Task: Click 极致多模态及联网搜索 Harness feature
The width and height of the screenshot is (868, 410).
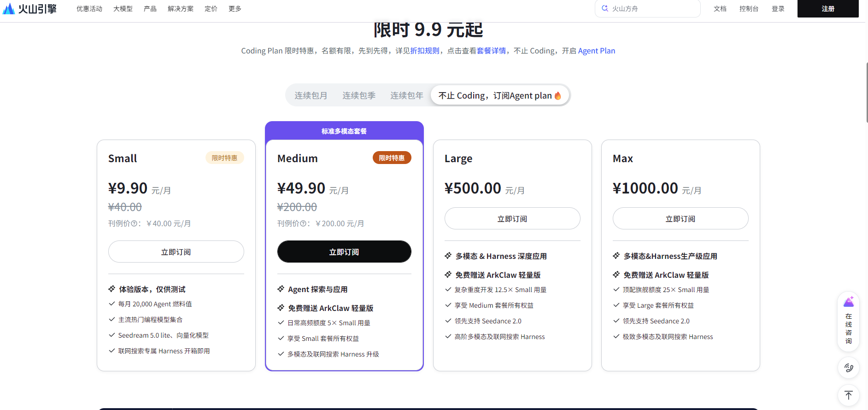Action: 668,337
